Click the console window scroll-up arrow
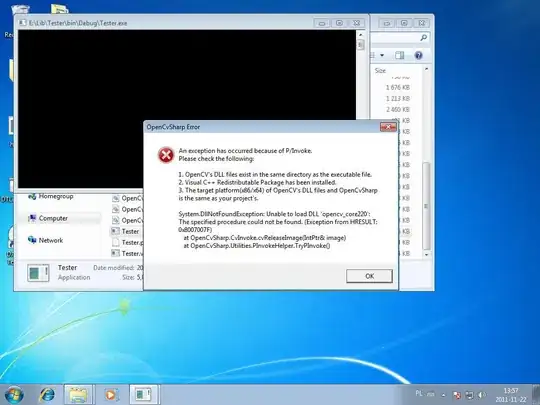540x405 pixels. [x=361, y=35]
